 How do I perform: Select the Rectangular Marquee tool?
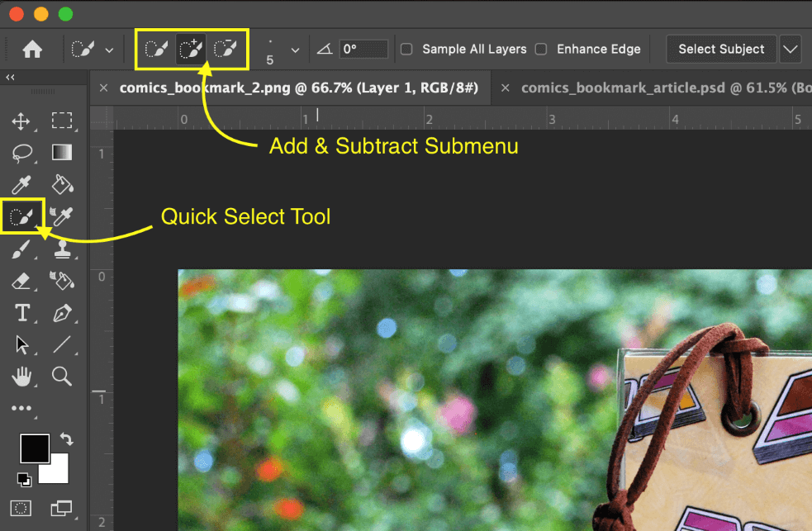tap(62, 121)
